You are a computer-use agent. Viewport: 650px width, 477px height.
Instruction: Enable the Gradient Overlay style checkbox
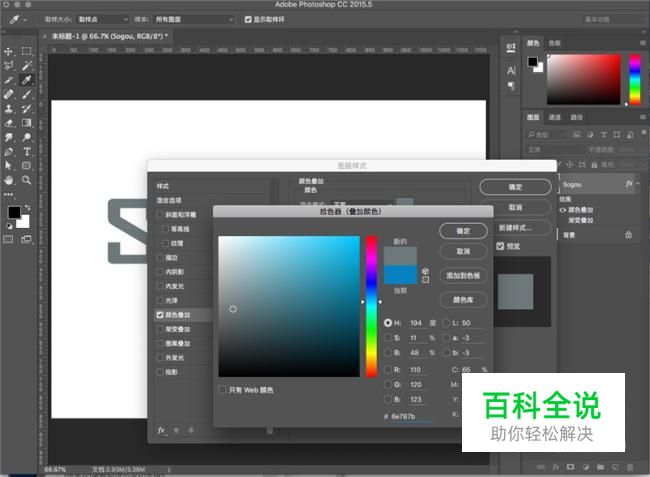pos(160,329)
